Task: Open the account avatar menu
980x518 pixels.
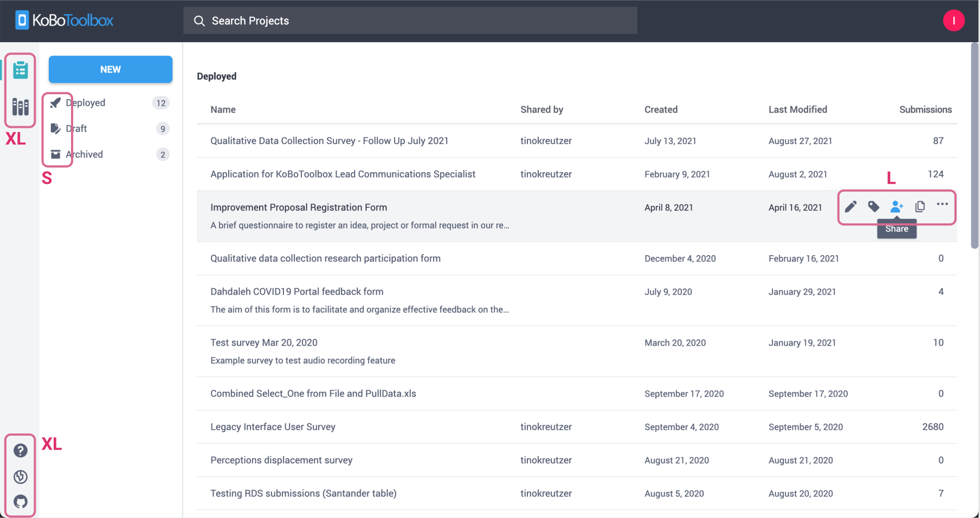Action: [x=954, y=20]
